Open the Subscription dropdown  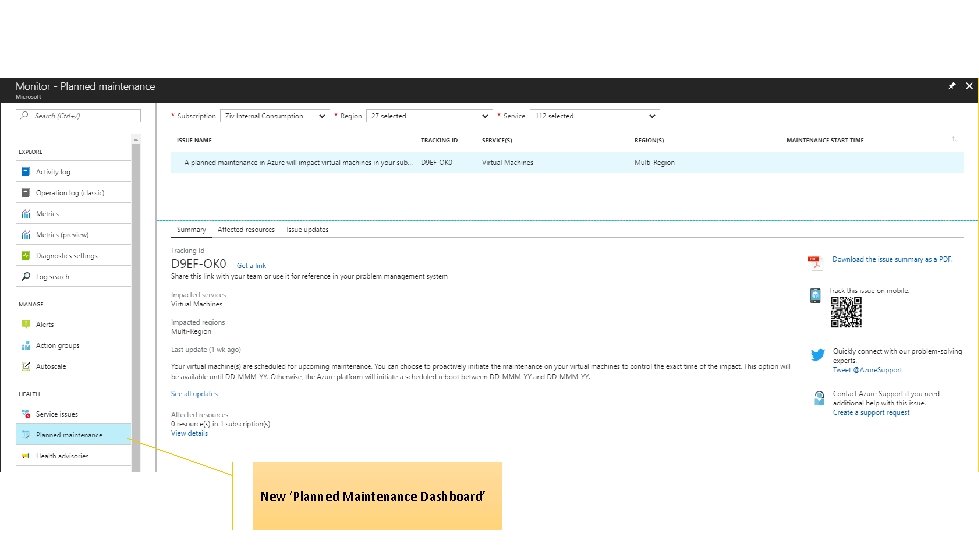point(275,116)
